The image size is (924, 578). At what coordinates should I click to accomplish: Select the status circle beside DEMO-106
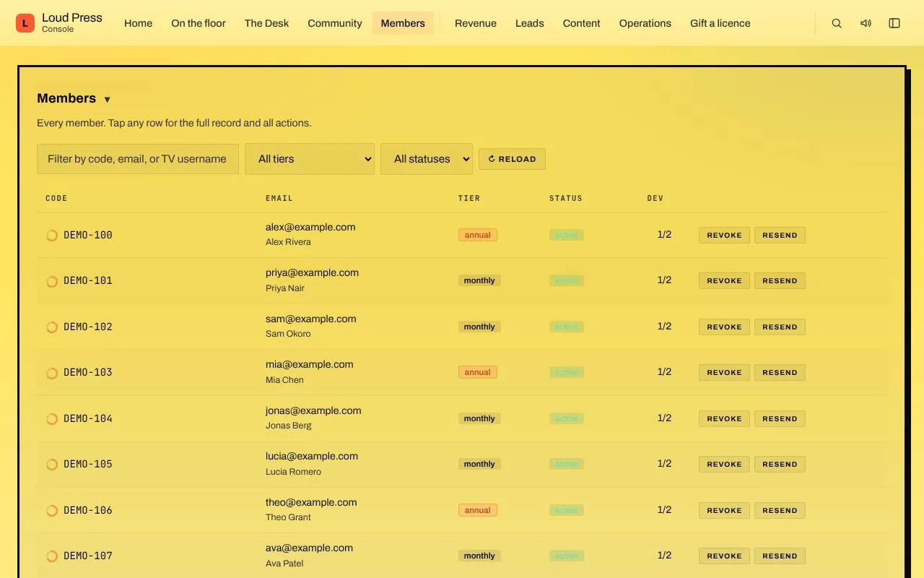pyautogui.click(x=52, y=511)
